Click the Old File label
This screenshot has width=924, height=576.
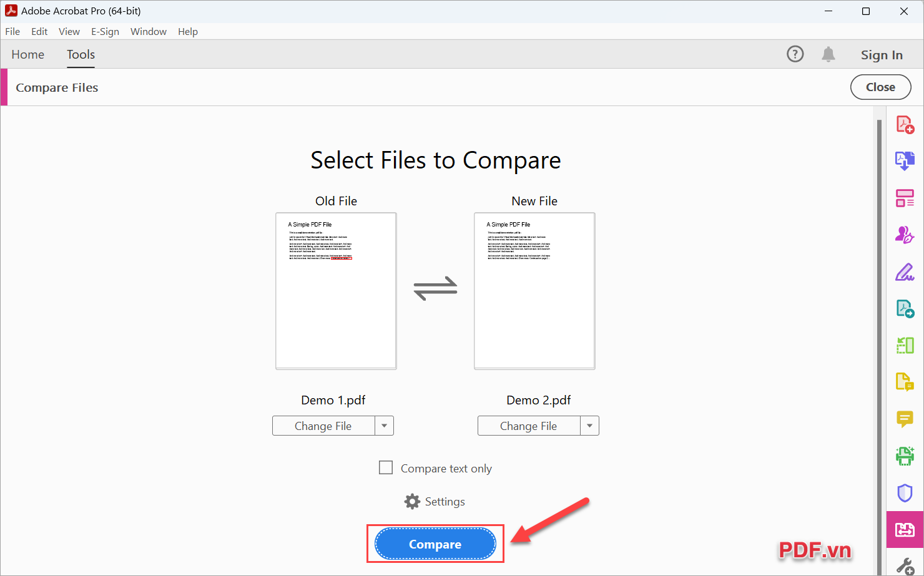tap(336, 201)
